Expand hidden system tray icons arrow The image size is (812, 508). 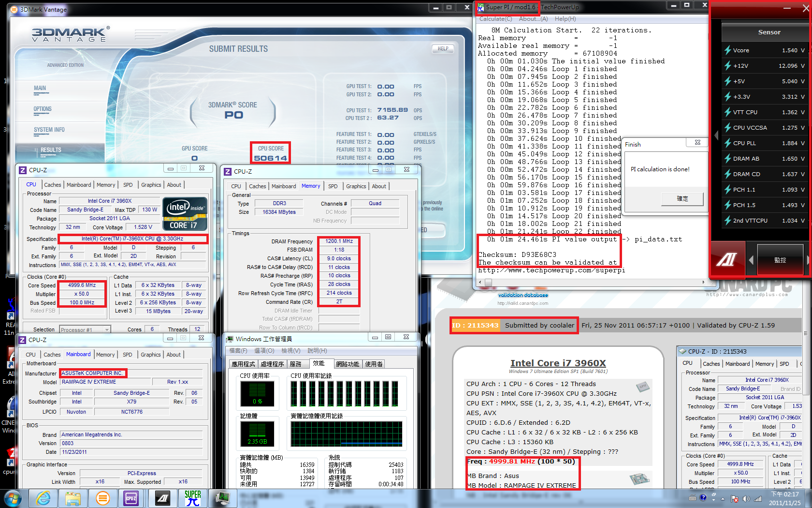(x=723, y=499)
